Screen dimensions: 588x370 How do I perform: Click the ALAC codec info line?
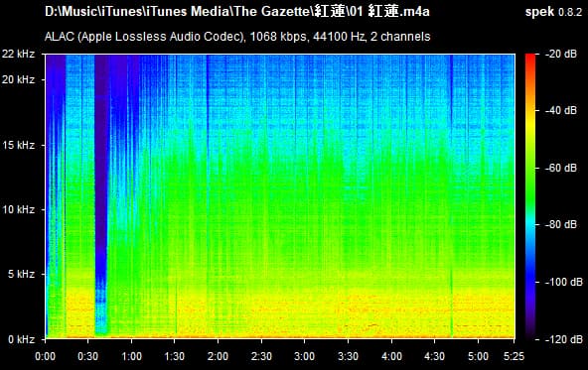tap(237, 37)
